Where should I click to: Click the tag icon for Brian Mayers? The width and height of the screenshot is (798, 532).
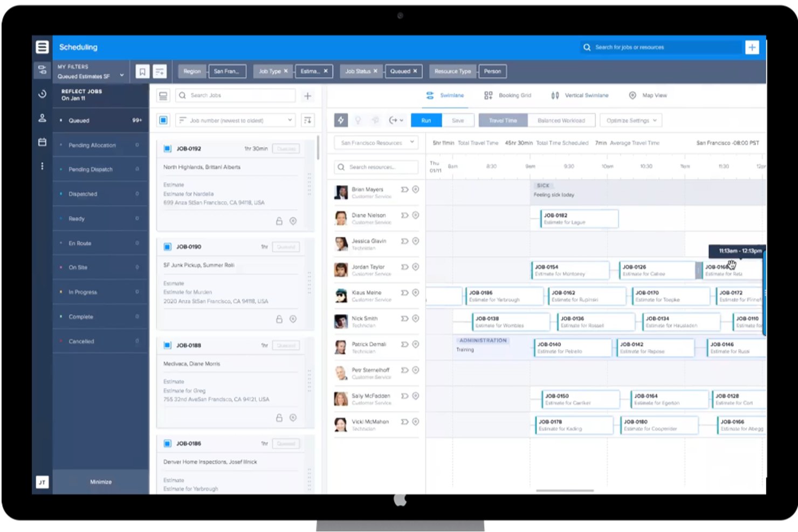[404, 189]
